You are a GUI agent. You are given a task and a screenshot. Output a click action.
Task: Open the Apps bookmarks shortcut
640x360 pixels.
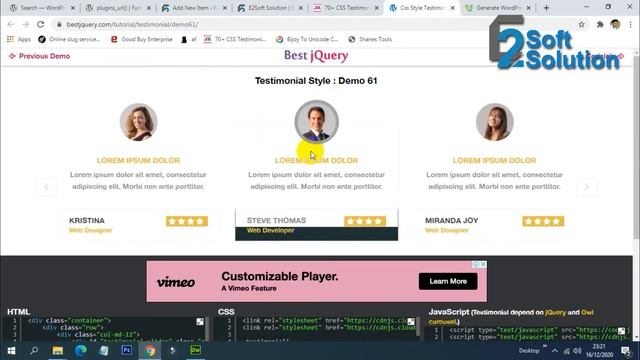tap(19, 39)
